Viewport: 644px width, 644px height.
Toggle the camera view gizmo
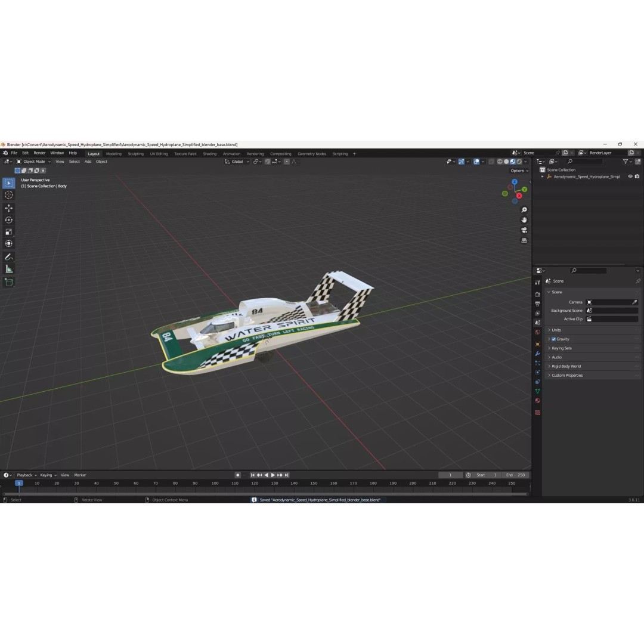pos(524,230)
